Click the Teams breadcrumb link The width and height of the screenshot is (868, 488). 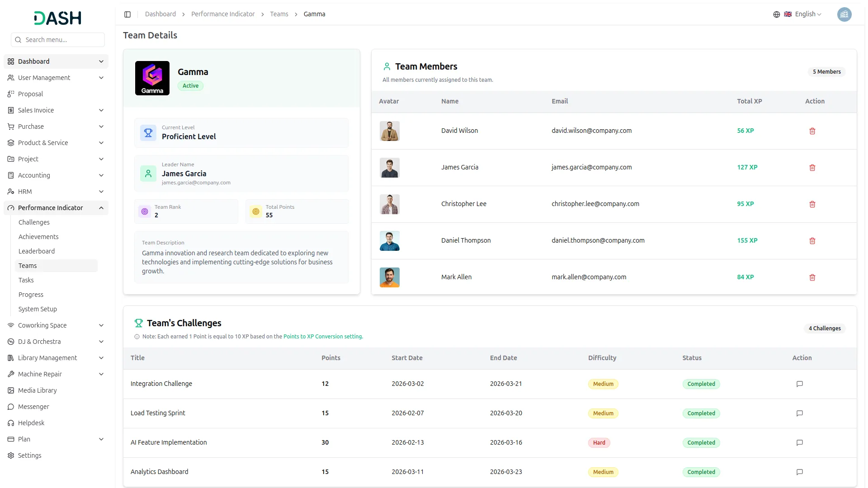[279, 14]
